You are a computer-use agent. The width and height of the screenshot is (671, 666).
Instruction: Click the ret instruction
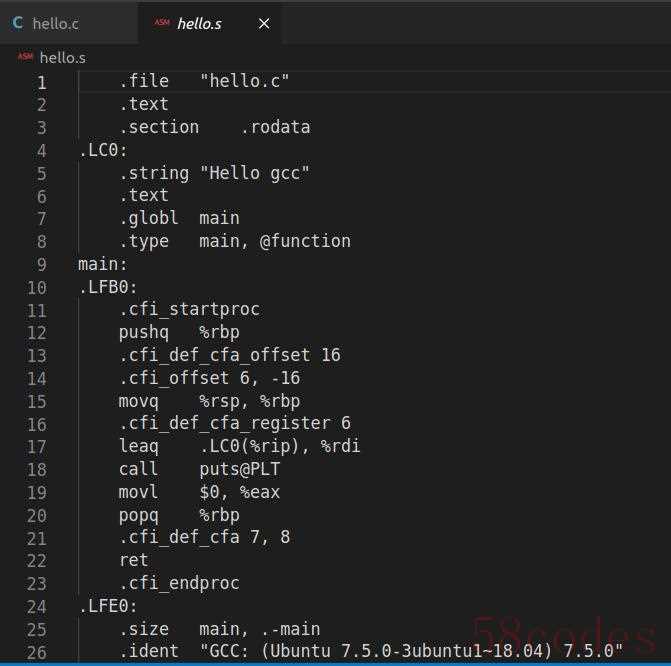pos(134,560)
